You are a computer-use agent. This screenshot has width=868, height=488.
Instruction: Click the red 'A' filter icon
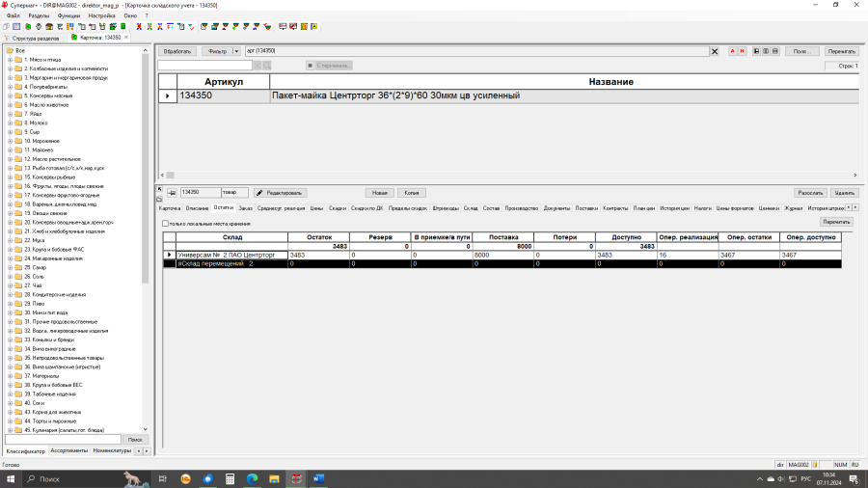click(x=732, y=51)
